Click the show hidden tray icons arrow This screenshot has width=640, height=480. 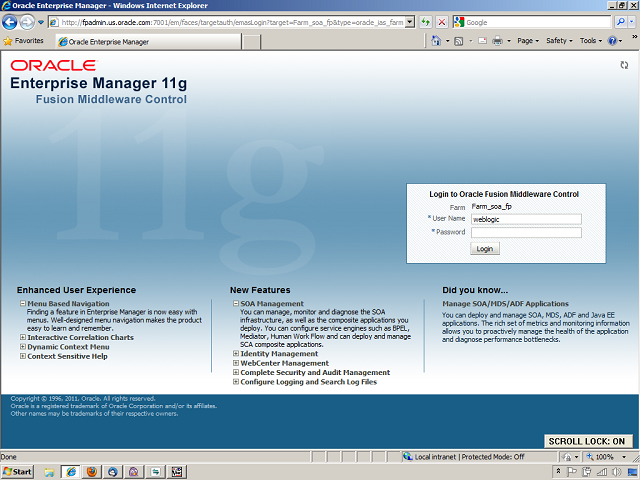pos(558,471)
